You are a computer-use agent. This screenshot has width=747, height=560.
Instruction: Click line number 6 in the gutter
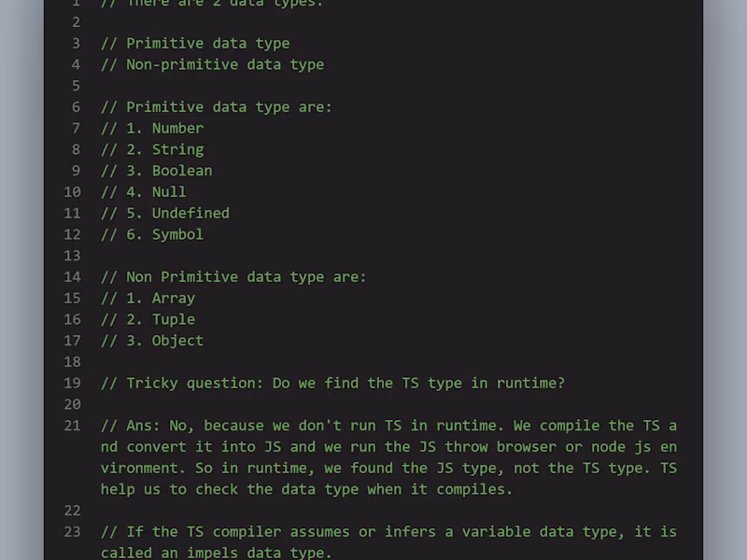click(x=76, y=106)
